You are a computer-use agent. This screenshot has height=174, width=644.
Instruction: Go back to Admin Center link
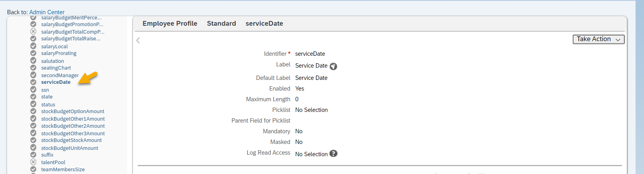coord(47,12)
